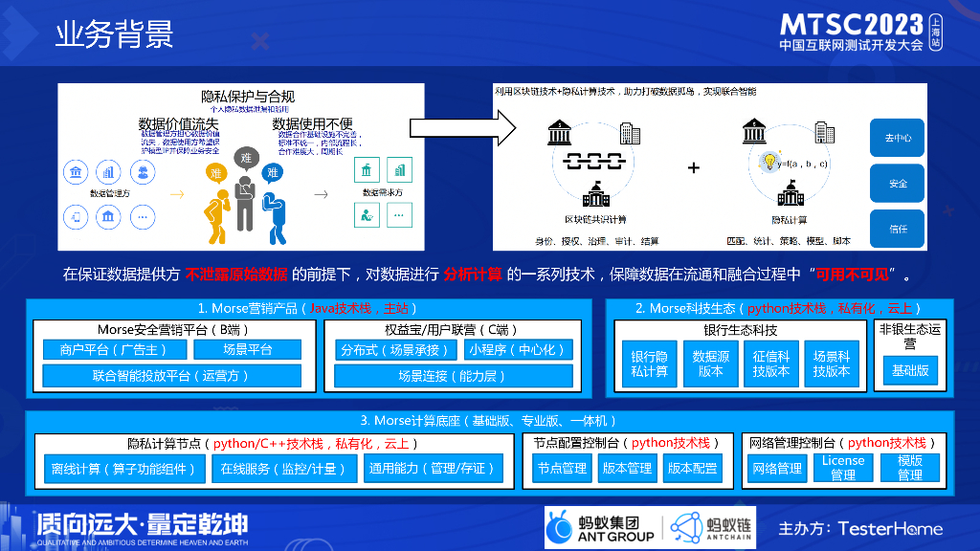
Task: Click the round bar-chart icon above 数据管理方
Action: point(108,172)
